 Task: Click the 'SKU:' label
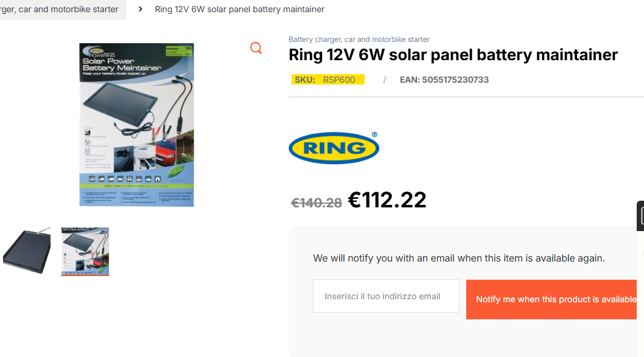click(x=304, y=80)
